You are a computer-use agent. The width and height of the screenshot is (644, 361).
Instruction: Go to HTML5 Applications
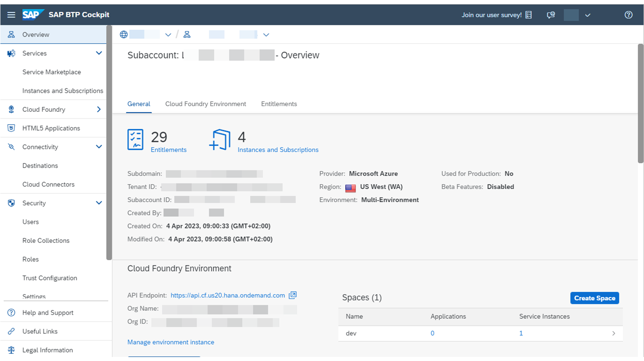[x=51, y=128]
